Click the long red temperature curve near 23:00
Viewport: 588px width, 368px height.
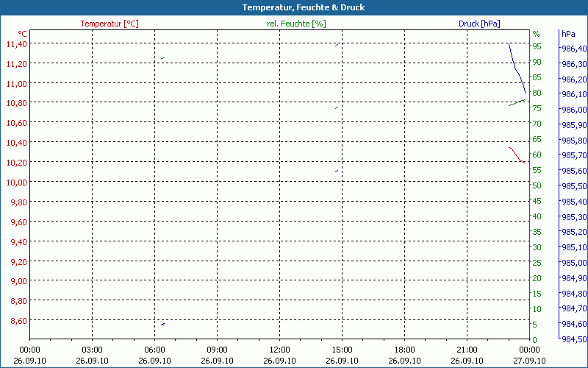[x=516, y=155]
